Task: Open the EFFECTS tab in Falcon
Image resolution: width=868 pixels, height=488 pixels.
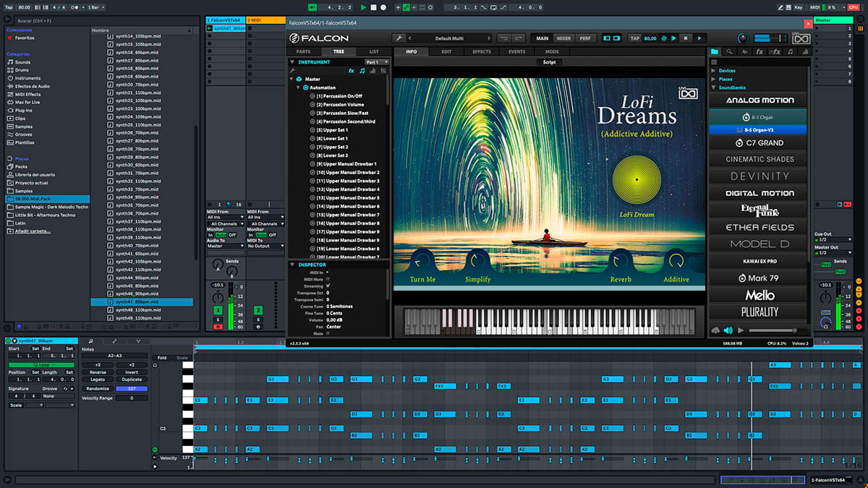Action: (x=482, y=52)
